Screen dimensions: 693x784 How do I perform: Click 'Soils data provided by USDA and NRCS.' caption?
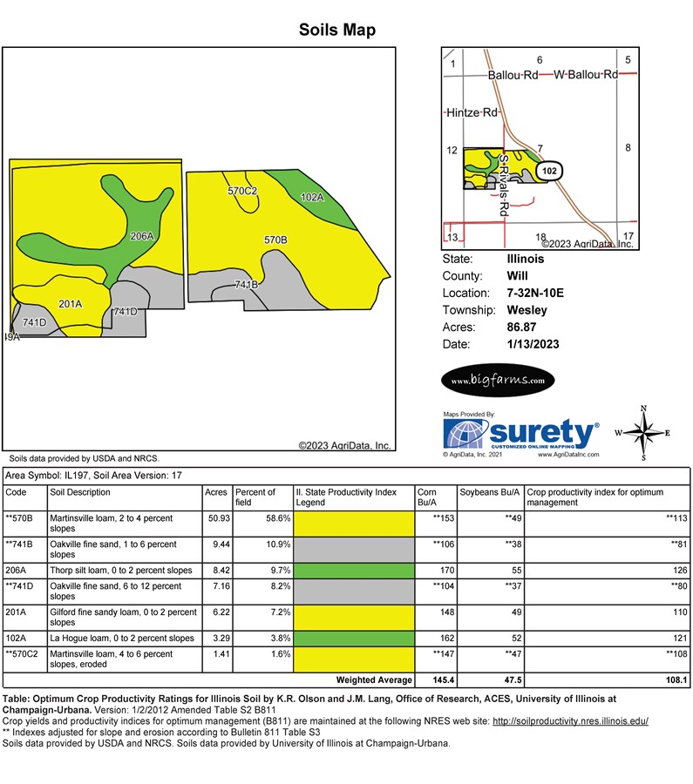84,458
